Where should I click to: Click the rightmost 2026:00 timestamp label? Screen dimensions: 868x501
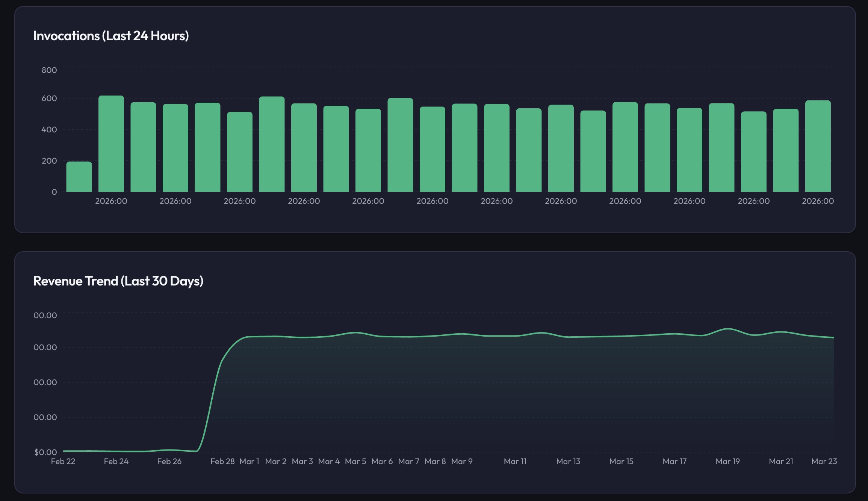[818, 201]
